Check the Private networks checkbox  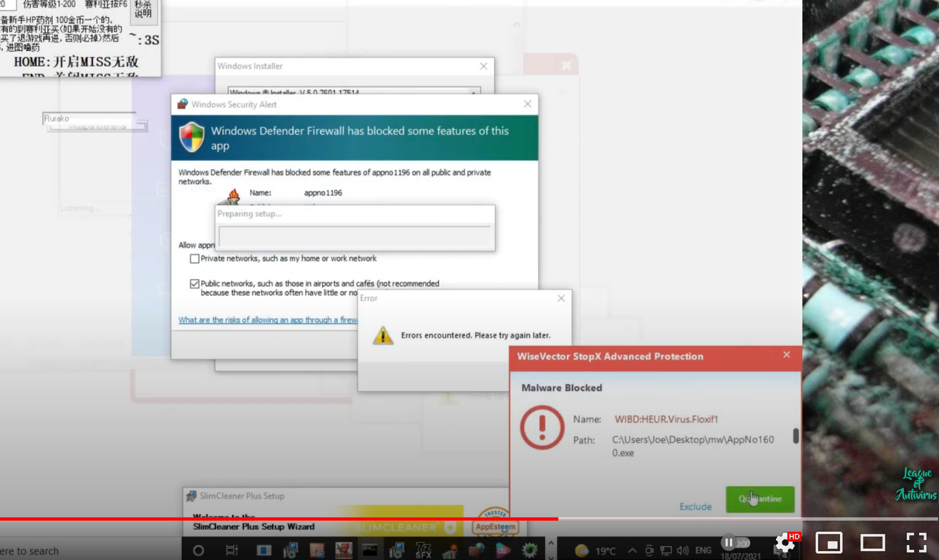click(194, 259)
